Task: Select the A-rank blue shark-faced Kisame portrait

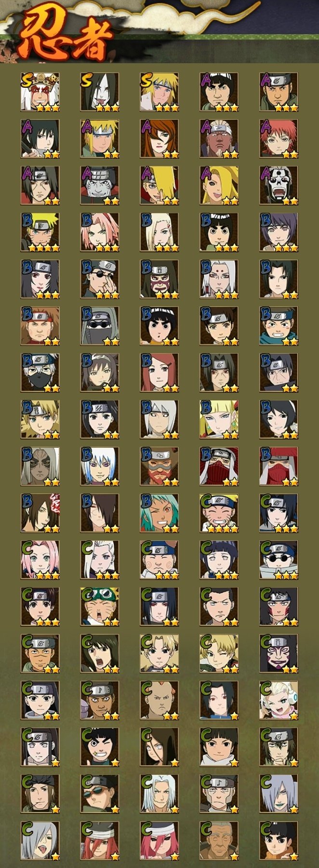Action: (x=100, y=186)
